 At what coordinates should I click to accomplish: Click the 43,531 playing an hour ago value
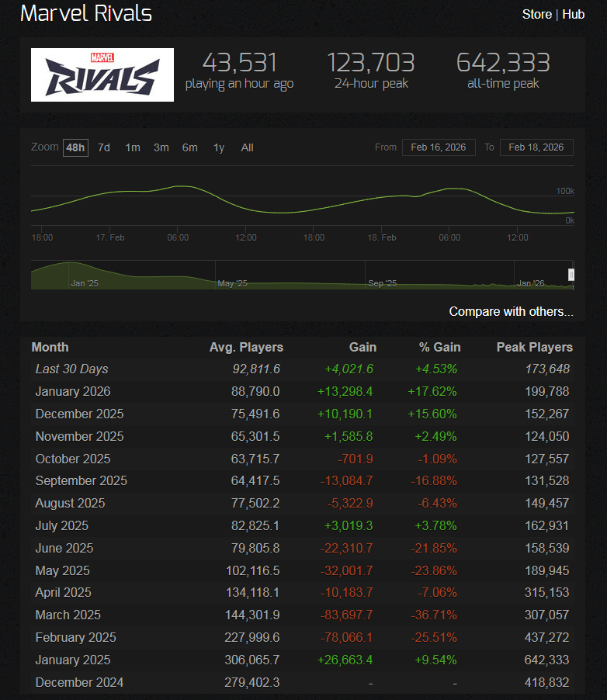[x=240, y=63]
